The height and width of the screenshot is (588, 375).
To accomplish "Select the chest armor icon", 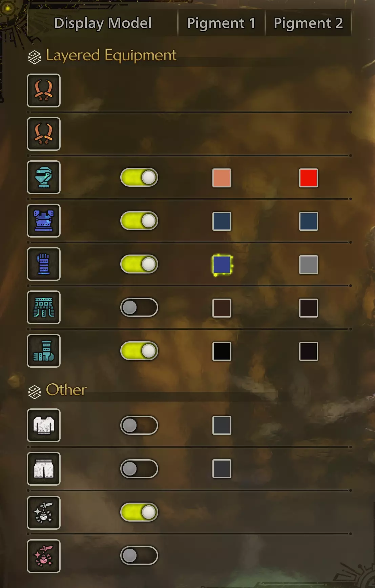I will [x=44, y=221].
